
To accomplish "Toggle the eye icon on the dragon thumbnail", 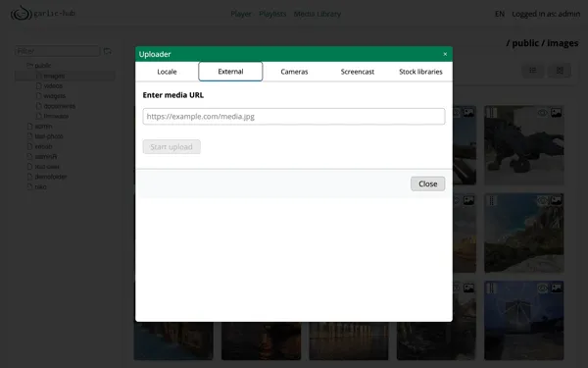I will click(542, 112).
